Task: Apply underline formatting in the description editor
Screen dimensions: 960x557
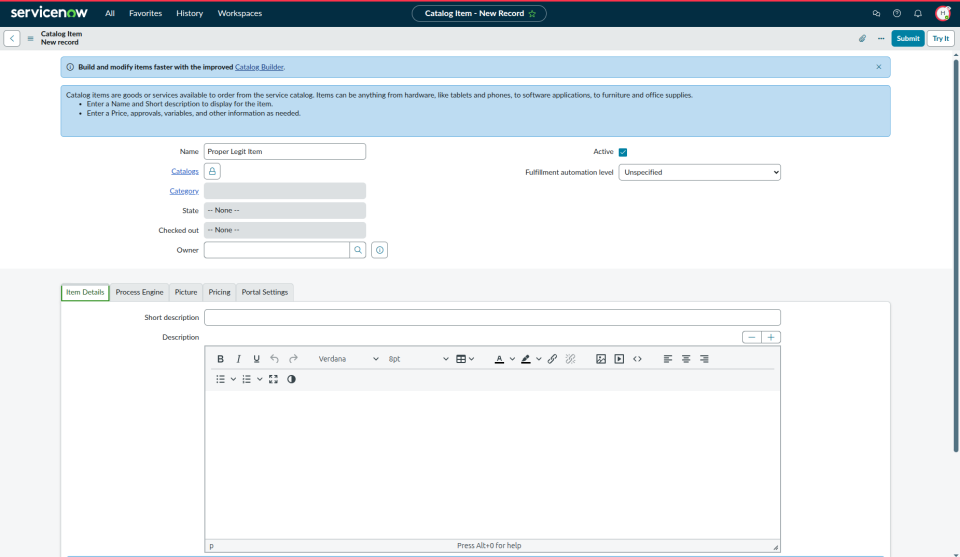Action: click(257, 359)
